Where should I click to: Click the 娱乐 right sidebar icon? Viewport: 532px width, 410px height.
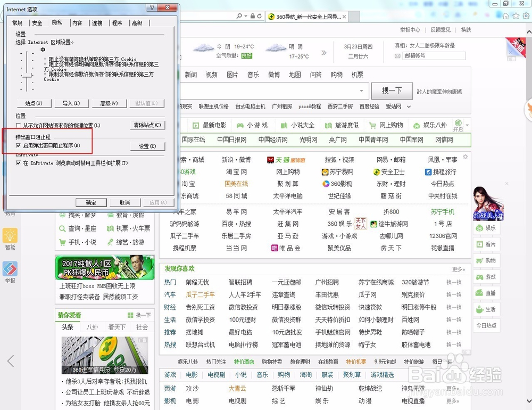point(479,228)
